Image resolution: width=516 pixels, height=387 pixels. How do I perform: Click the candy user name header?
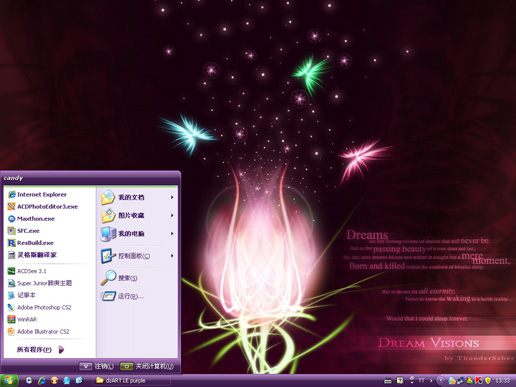coord(13,178)
